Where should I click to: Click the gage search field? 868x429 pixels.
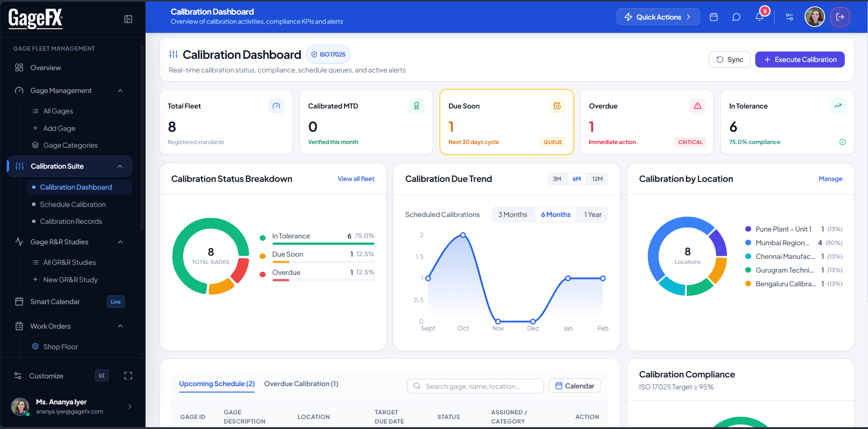click(475, 386)
